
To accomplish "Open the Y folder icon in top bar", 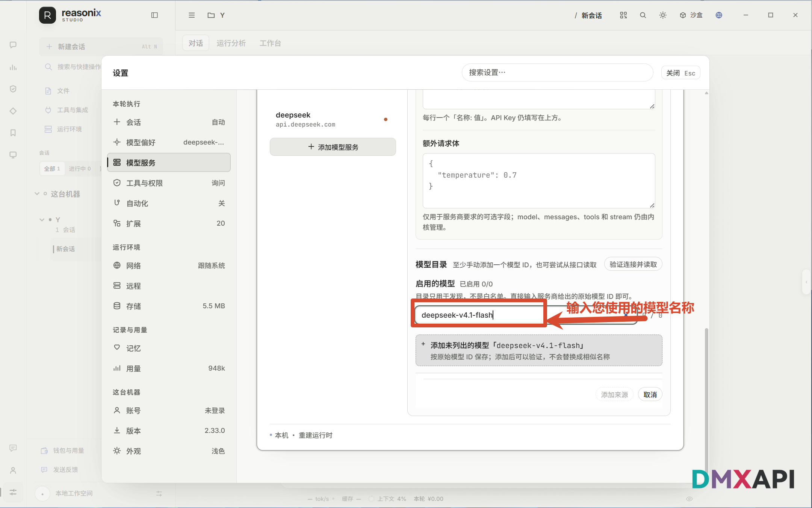I will [211, 15].
